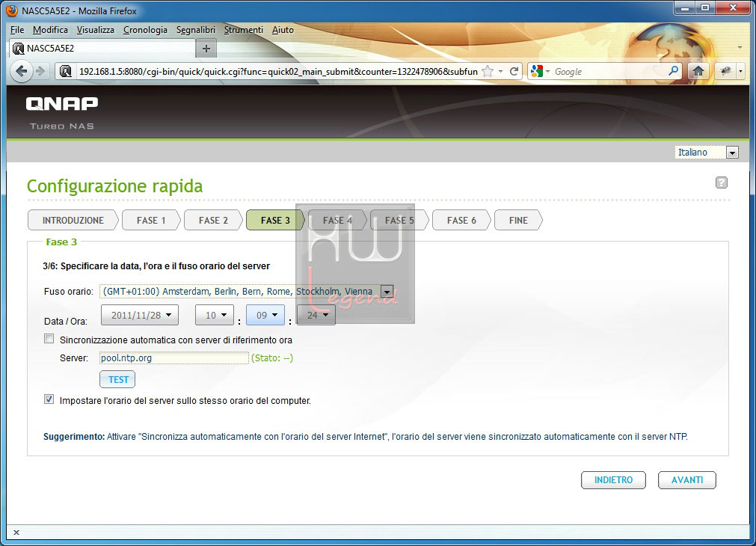Close the status bar with the x icon
The width and height of the screenshot is (756, 546).
(16, 533)
